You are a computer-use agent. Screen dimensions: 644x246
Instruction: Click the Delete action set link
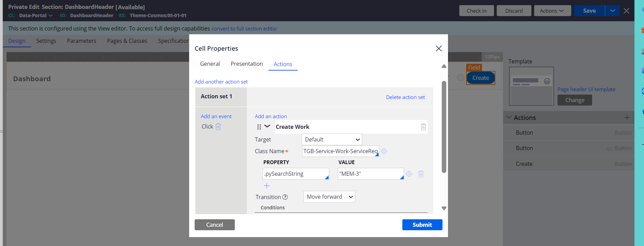click(x=405, y=97)
